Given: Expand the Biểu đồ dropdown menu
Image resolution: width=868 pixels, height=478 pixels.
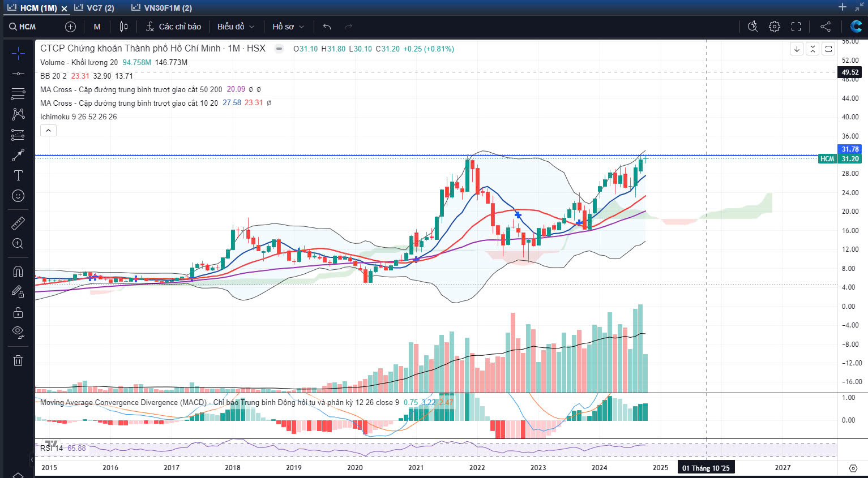Looking at the screenshot, I should [236, 27].
